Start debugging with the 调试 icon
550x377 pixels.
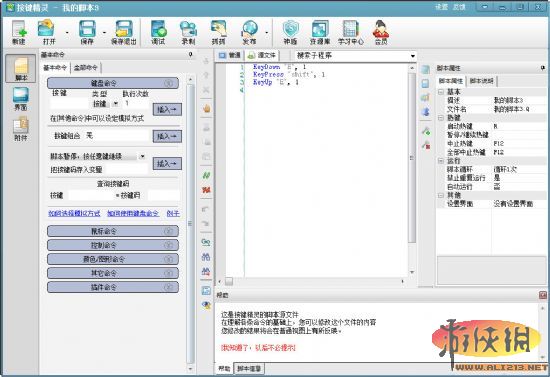click(x=158, y=32)
